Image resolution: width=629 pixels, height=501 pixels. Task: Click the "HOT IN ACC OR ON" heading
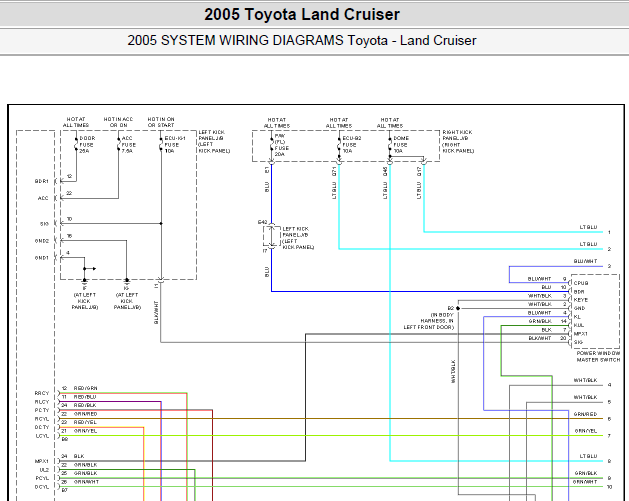coord(118,122)
